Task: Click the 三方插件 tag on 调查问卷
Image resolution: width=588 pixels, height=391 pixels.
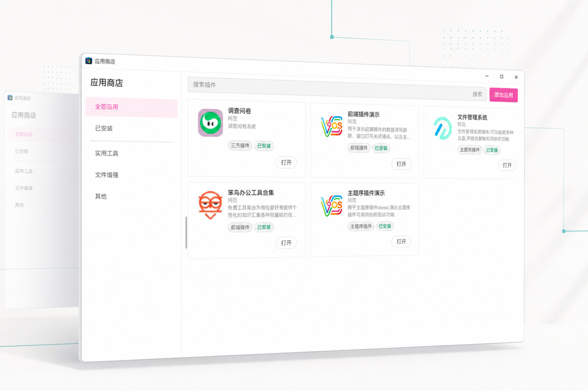Action: (x=240, y=146)
